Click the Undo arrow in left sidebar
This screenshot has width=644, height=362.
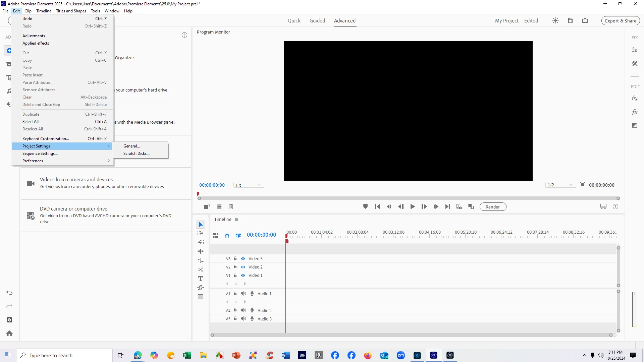click(x=9, y=293)
